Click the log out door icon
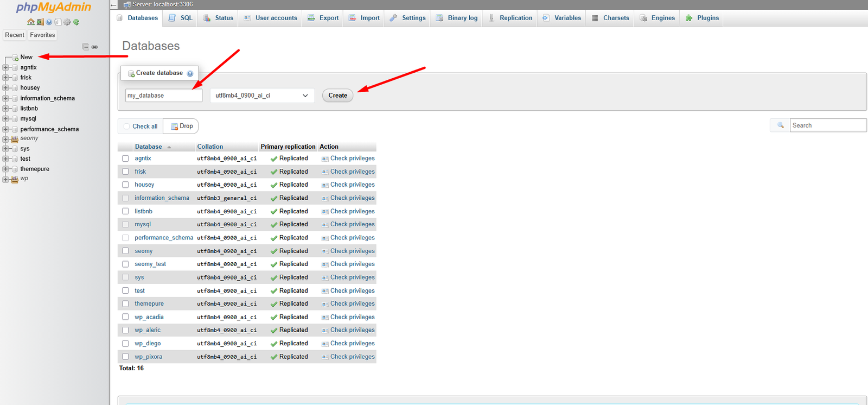 (x=40, y=22)
